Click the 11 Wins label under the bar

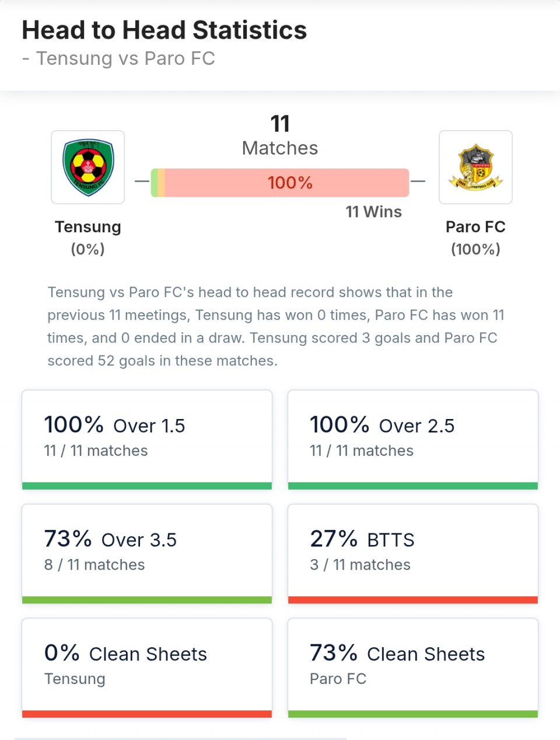click(373, 212)
